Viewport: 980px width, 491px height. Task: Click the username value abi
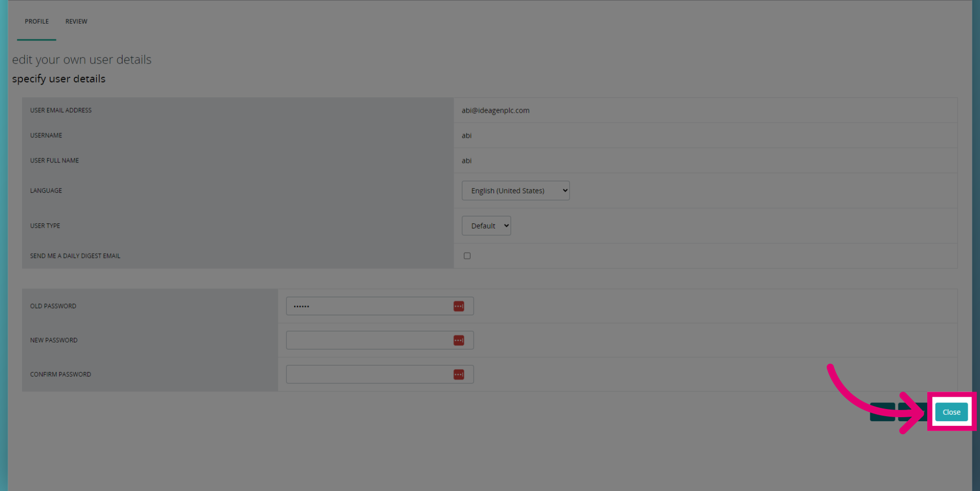coord(466,135)
